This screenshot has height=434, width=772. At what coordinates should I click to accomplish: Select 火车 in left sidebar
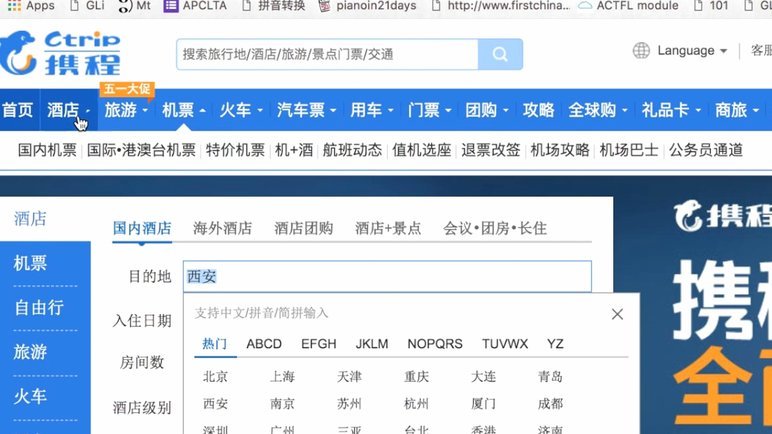click(x=30, y=396)
